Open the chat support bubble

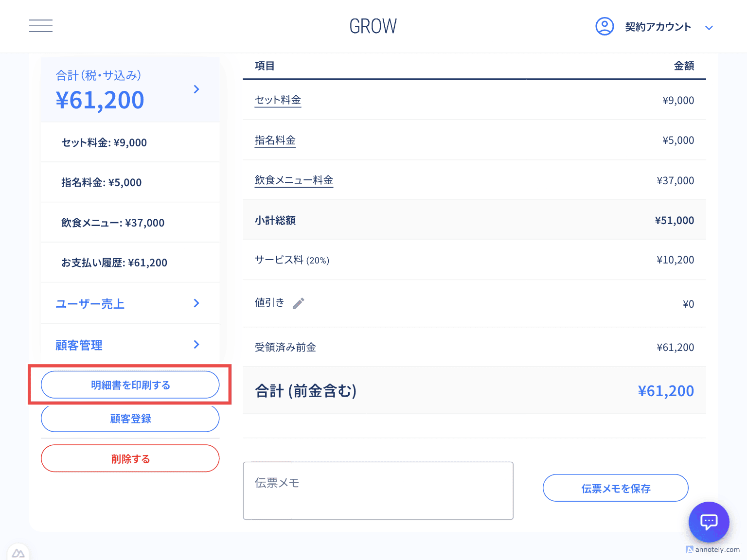(709, 522)
